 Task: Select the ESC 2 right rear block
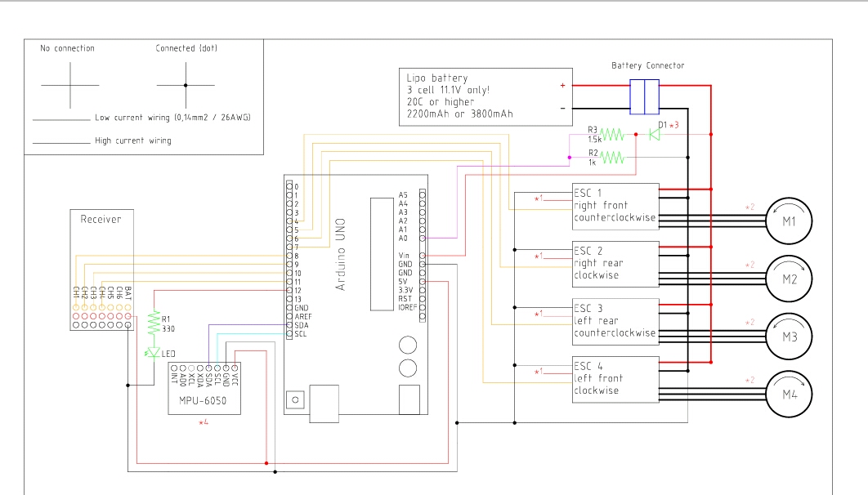coord(615,264)
